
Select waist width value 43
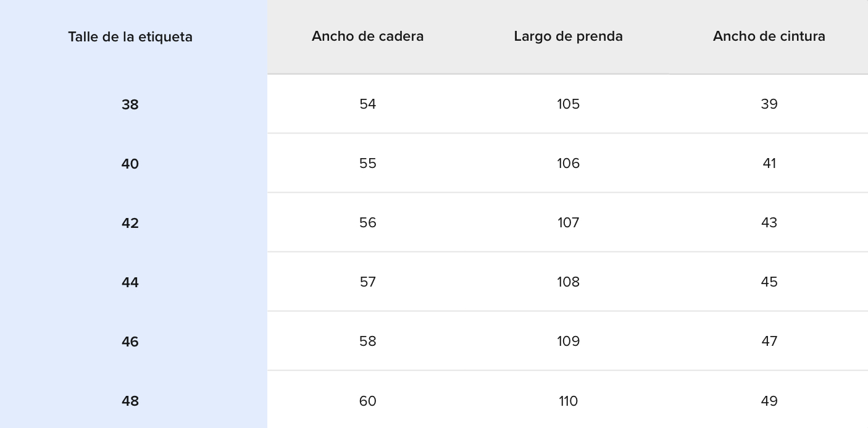pyautogui.click(x=769, y=223)
